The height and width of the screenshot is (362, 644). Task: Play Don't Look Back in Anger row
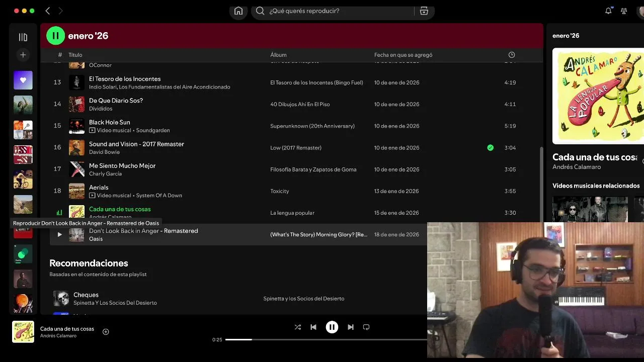tap(59, 234)
